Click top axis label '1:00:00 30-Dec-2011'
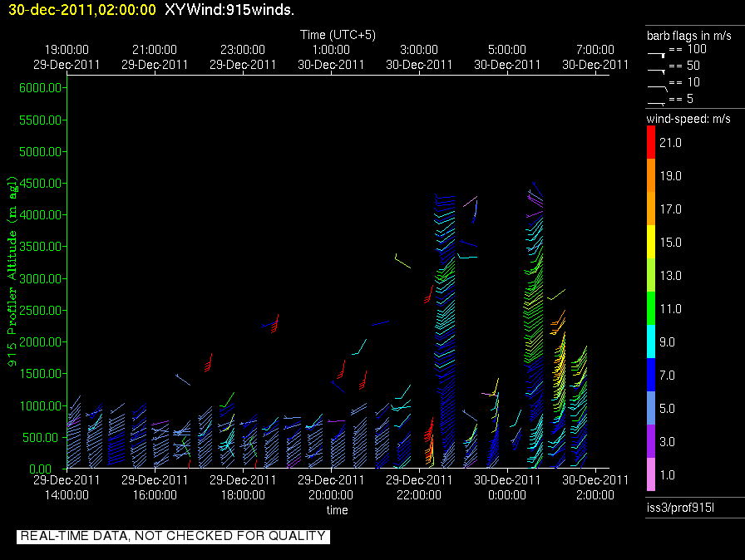The width and height of the screenshot is (745, 560). 331,57
